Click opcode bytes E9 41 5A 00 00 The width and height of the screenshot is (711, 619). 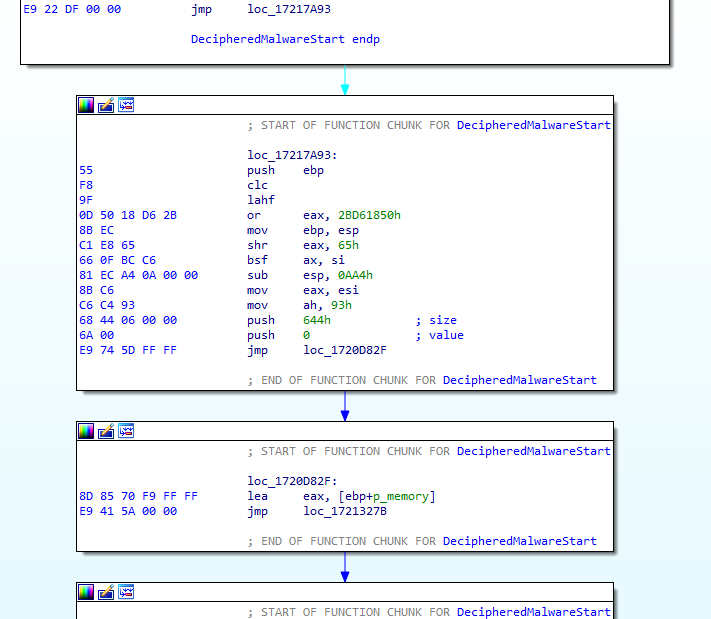pos(128,511)
